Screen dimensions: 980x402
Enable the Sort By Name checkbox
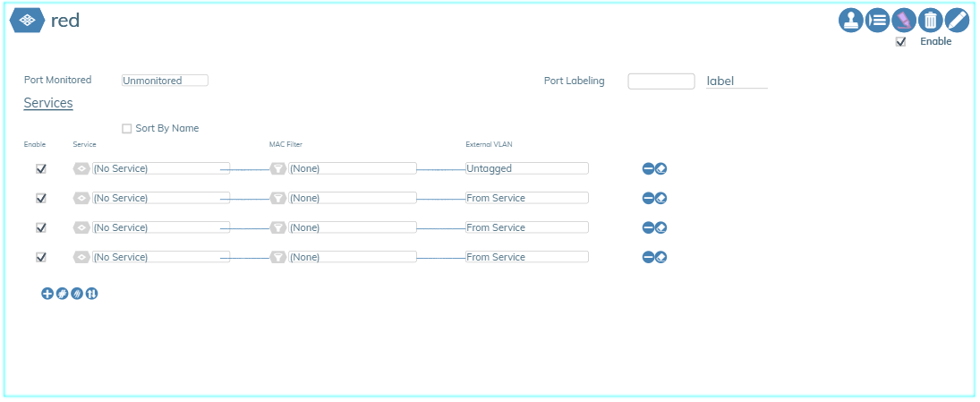[126, 129]
